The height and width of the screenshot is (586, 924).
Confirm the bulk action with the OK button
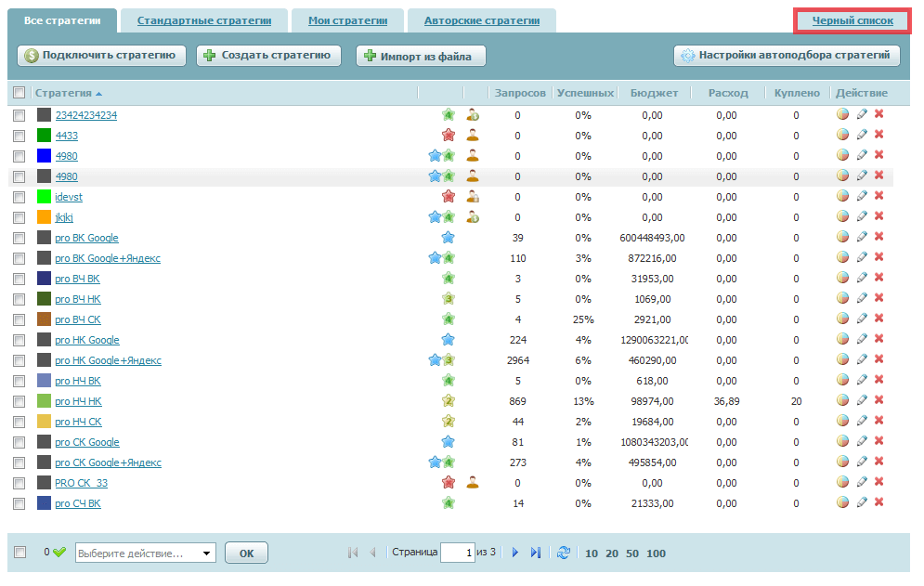point(246,553)
